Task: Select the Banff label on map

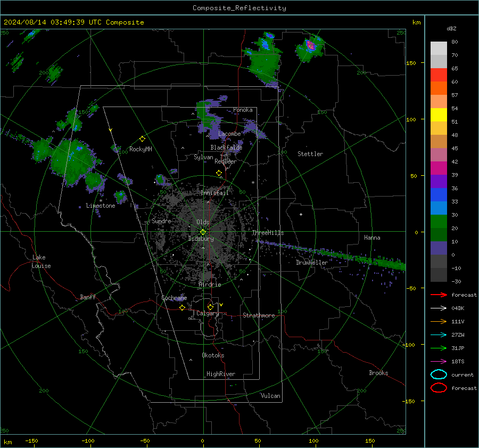Action: coord(88,297)
